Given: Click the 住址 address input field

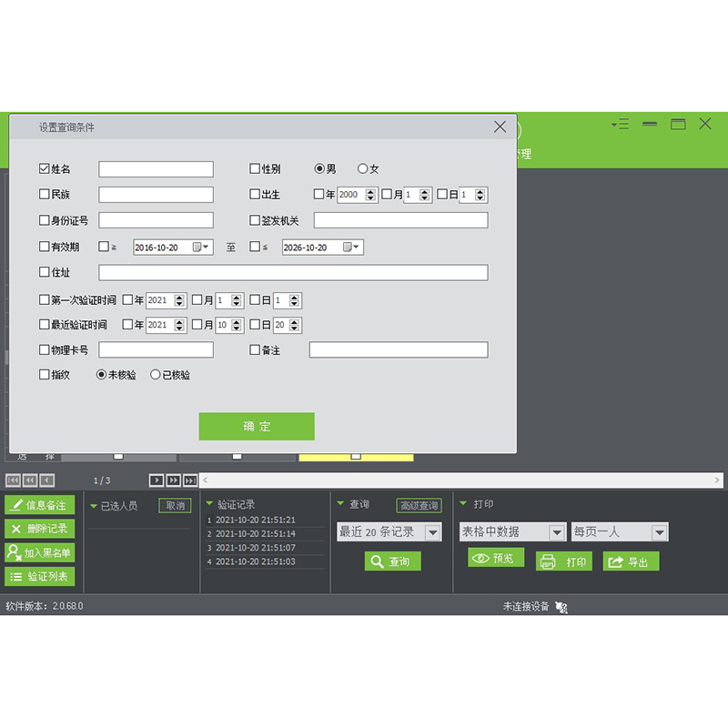Looking at the screenshot, I should pyautogui.click(x=293, y=272).
